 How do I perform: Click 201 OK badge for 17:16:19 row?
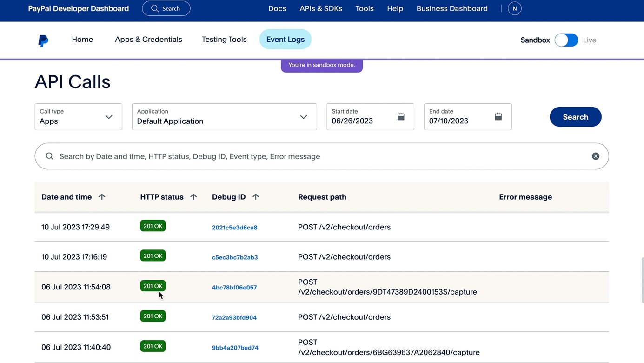[x=153, y=255]
